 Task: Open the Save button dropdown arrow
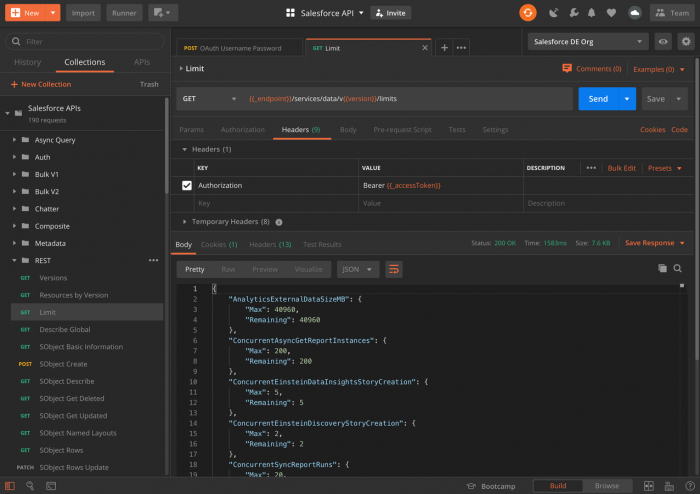(x=679, y=99)
